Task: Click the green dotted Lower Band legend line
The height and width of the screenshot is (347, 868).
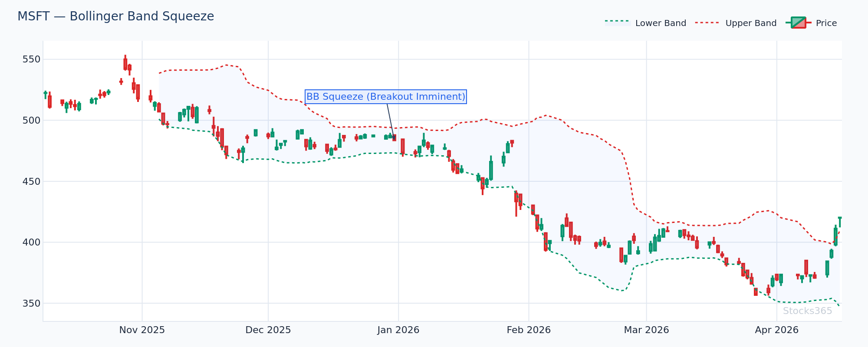Action: pos(618,21)
